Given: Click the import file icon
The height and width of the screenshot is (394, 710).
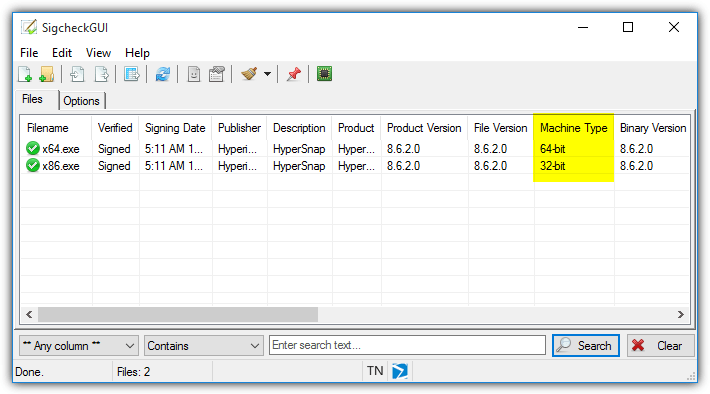Looking at the screenshot, I should [x=77, y=74].
